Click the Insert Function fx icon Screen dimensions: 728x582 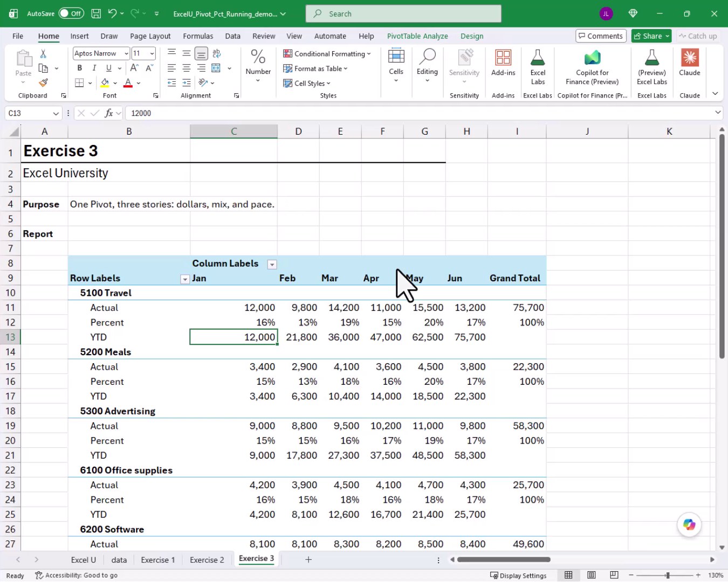(108, 113)
